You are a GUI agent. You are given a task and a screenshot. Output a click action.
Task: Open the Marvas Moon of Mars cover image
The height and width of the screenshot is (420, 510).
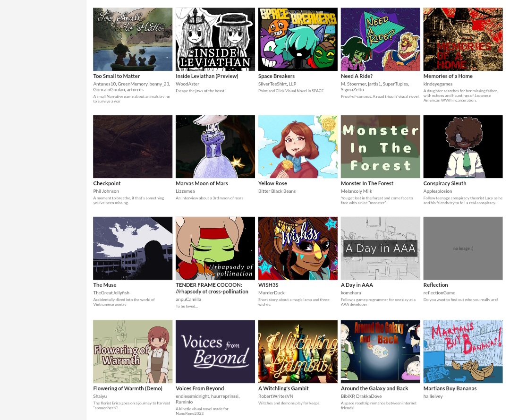tap(215, 147)
